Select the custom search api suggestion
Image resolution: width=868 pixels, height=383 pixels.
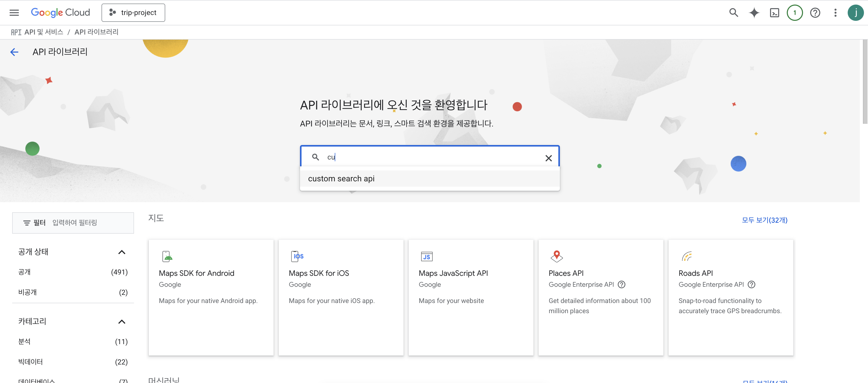coord(341,179)
